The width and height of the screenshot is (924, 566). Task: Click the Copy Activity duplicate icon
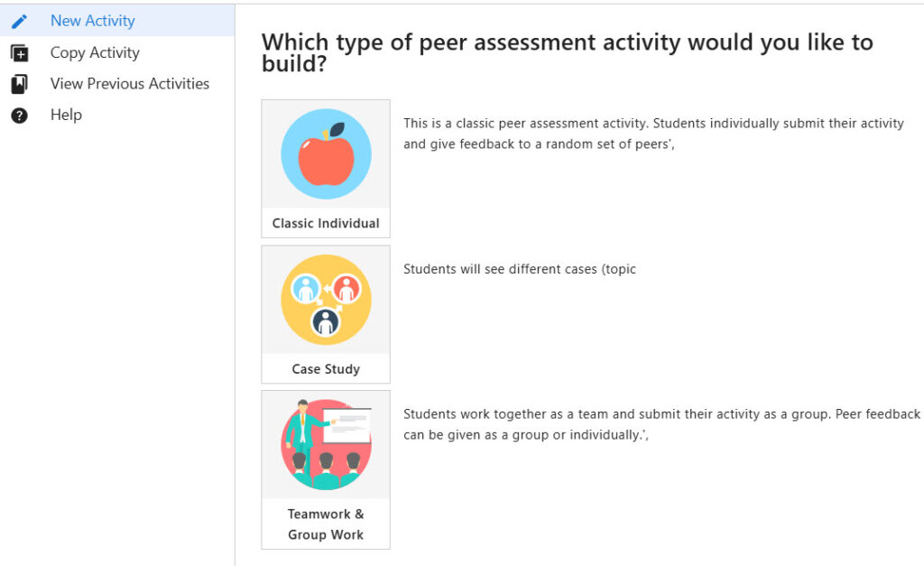[19, 53]
